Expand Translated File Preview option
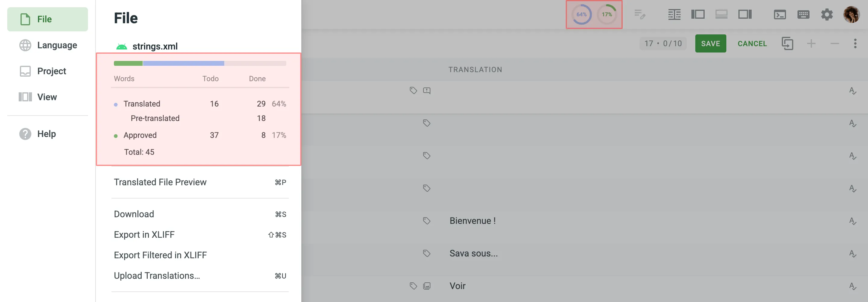The height and width of the screenshot is (302, 868). click(x=160, y=182)
